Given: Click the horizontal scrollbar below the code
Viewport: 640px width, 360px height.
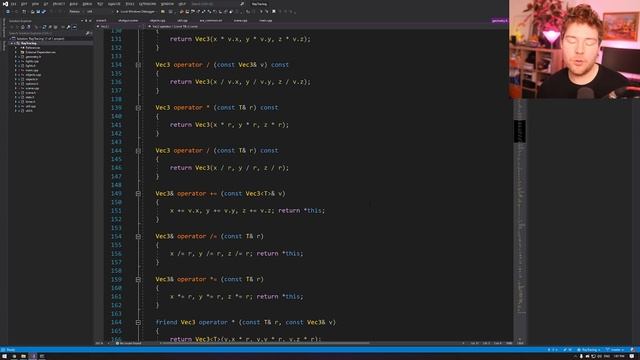Looking at the screenshot, I should tap(265, 343).
